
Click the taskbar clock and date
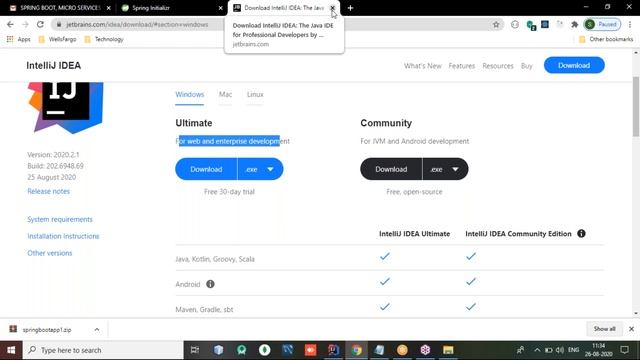598,350
